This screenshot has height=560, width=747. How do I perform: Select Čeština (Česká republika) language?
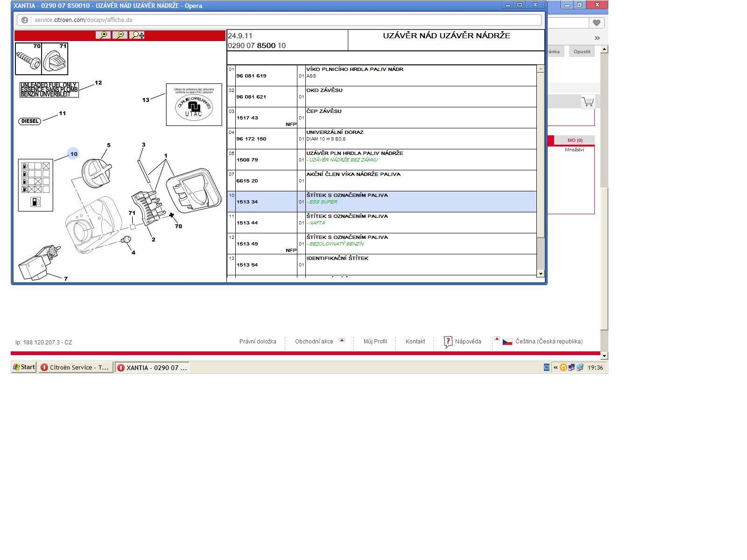[x=549, y=342]
